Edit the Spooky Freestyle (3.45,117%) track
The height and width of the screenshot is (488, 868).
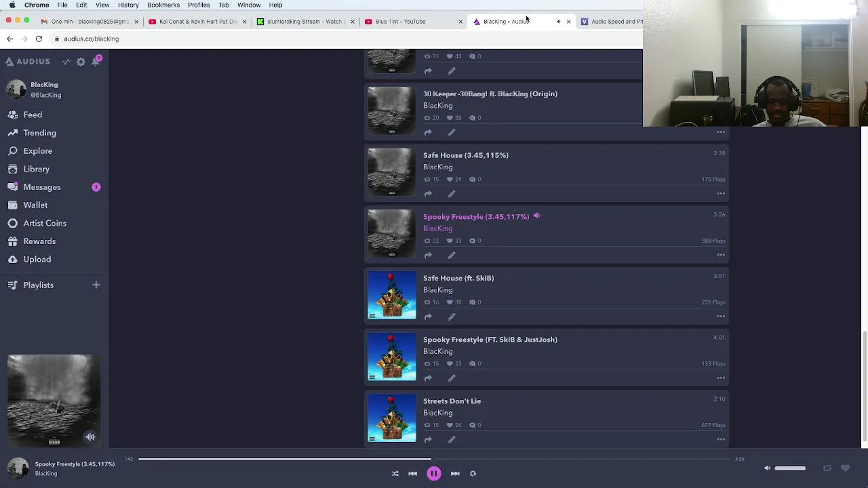[x=452, y=256]
